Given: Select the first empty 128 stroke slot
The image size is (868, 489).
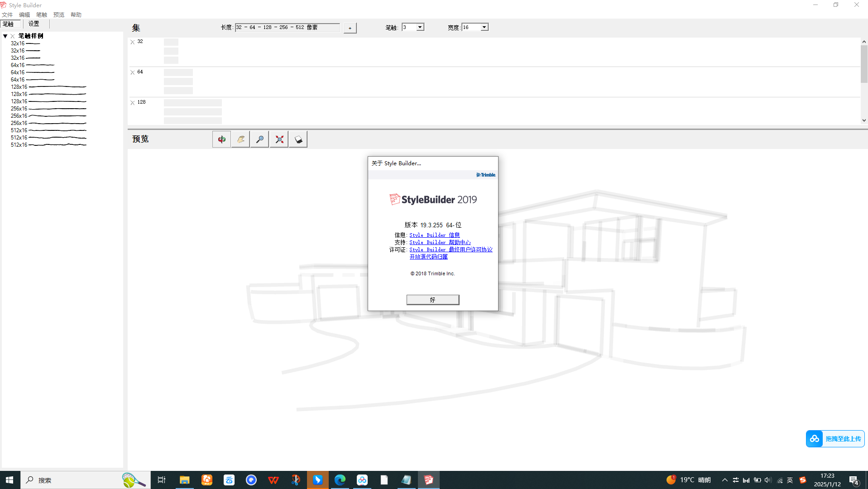Looking at the screenshot, I should coord(193,103).
